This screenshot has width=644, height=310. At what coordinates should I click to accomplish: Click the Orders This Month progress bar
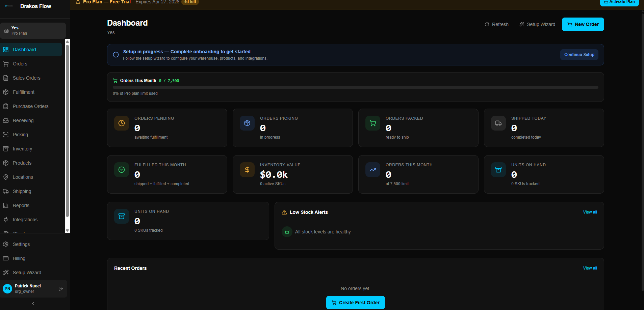pyautogui.click(x=356, y=87)
